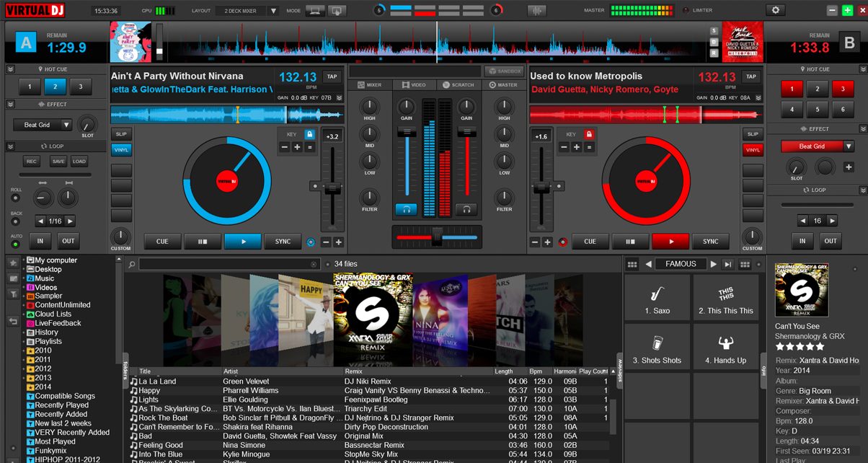Click the crossfader slider
The image size is (868, 463).
pos(436,236)
